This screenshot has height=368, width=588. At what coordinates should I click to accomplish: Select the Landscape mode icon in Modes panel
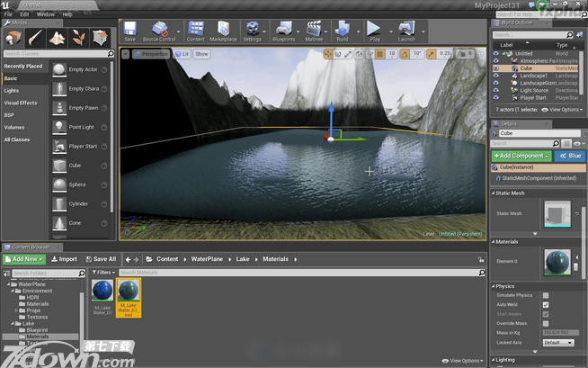click(x=58, y=38)
